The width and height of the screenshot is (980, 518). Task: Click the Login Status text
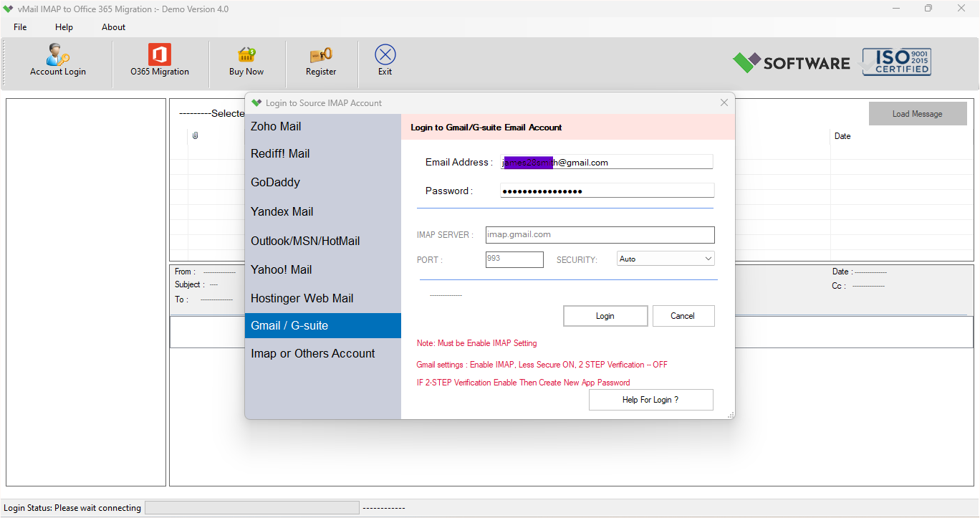click(72, 508)
